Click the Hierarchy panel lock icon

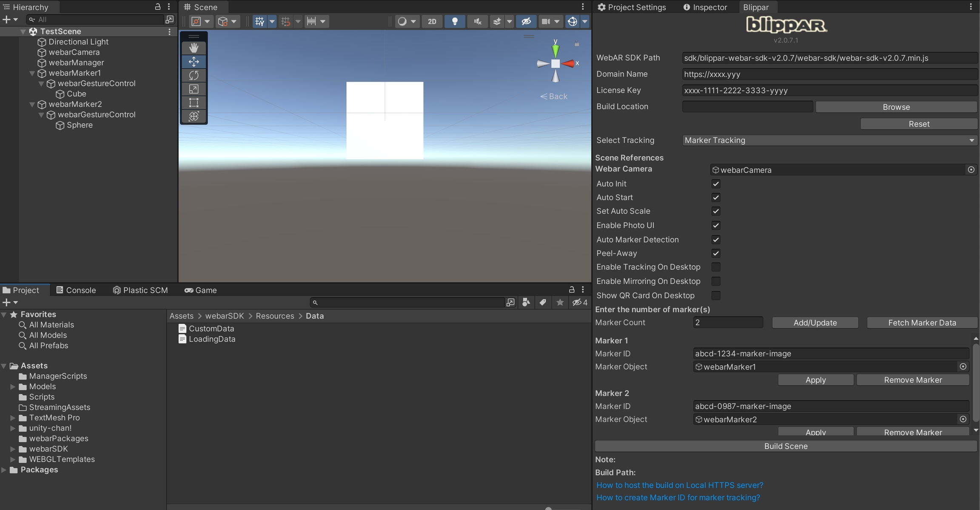coord(157,7)
